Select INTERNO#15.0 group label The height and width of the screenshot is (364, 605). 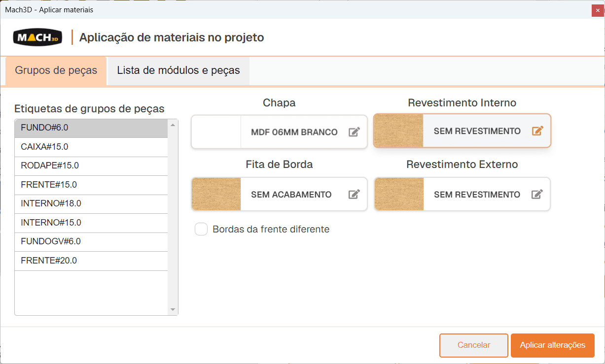point(91,223)
